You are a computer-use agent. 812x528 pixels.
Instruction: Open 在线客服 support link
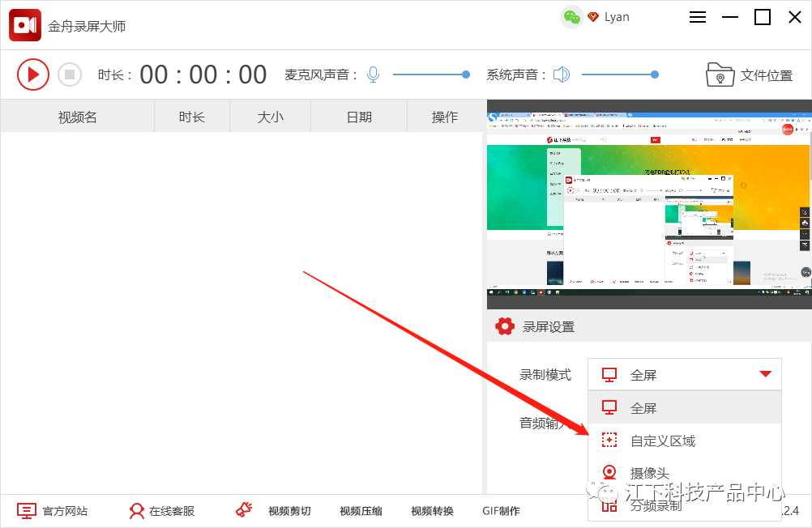(x=172, y=511)
